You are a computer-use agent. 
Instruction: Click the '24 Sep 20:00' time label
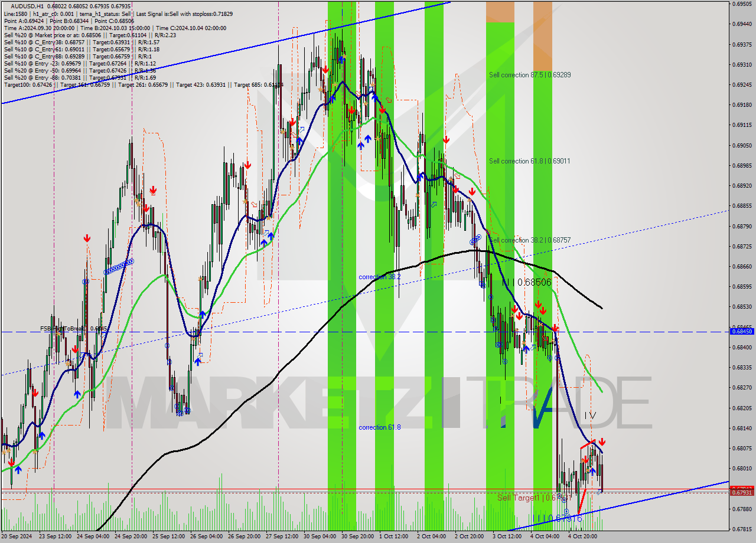131,537
